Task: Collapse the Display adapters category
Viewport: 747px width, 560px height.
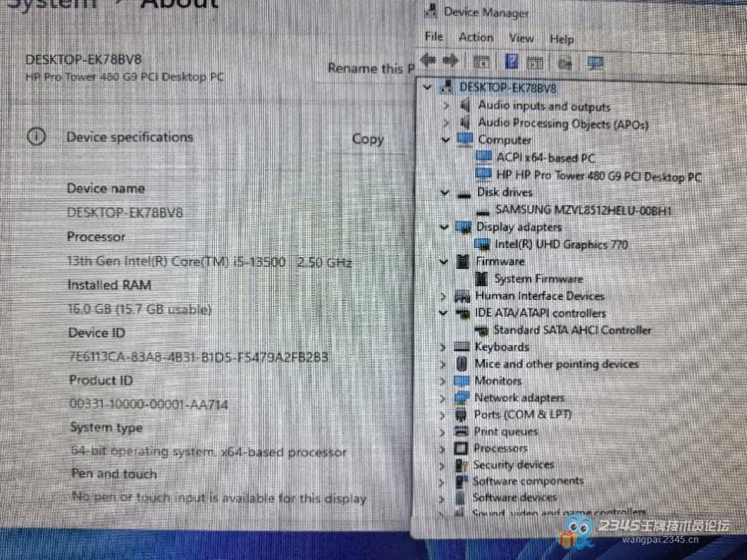Action: (x=444, y=227)
